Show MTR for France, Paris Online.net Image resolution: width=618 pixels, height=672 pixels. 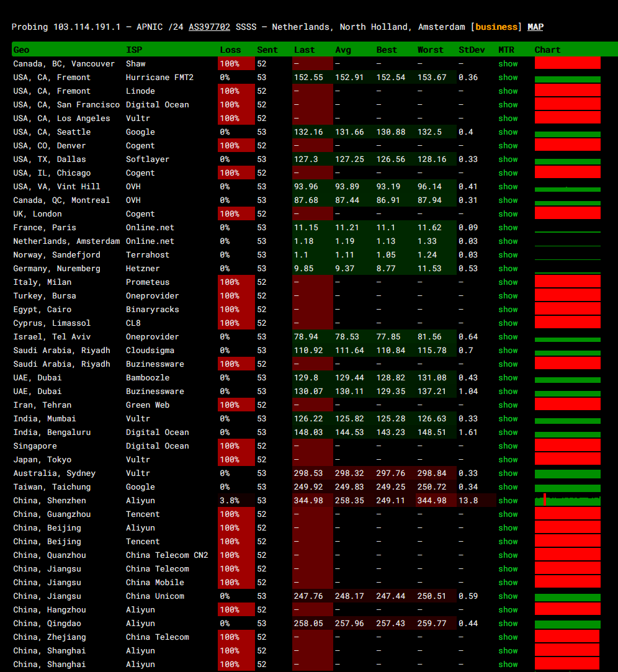tap(508, 228)
